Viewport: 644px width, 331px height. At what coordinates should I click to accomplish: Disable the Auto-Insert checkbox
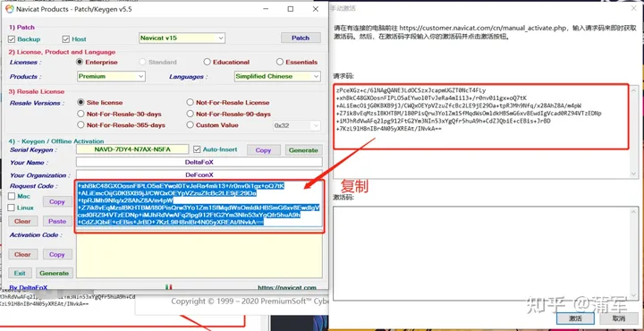(197, 149)
